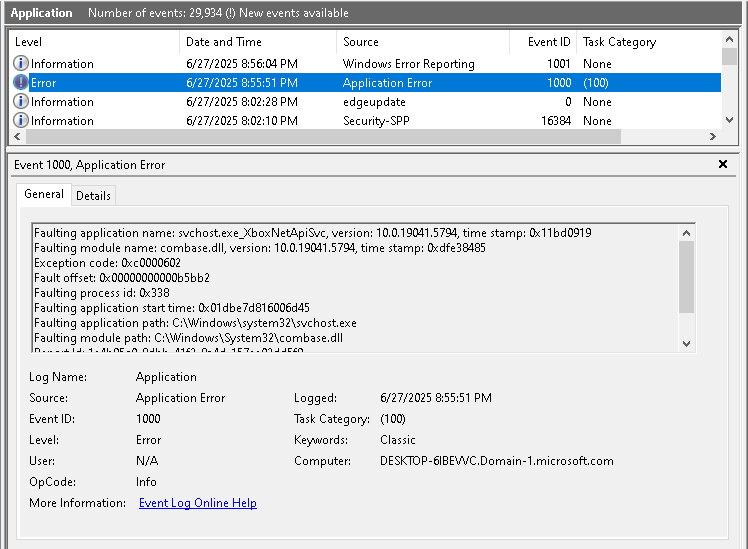This screenshot has width=748, height=549.
Task: Click event list scroll-up arrow
Action: [729, 39]
